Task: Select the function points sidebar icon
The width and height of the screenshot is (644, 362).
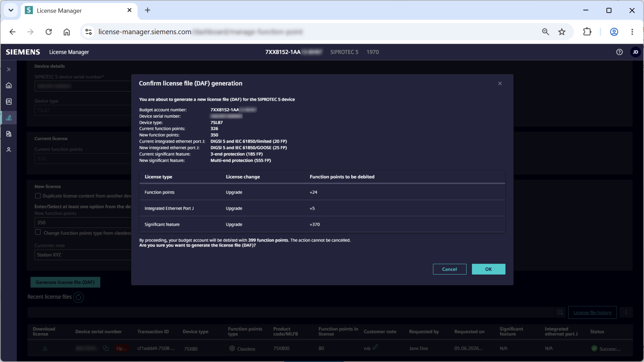Action: [x=9, y=117]
